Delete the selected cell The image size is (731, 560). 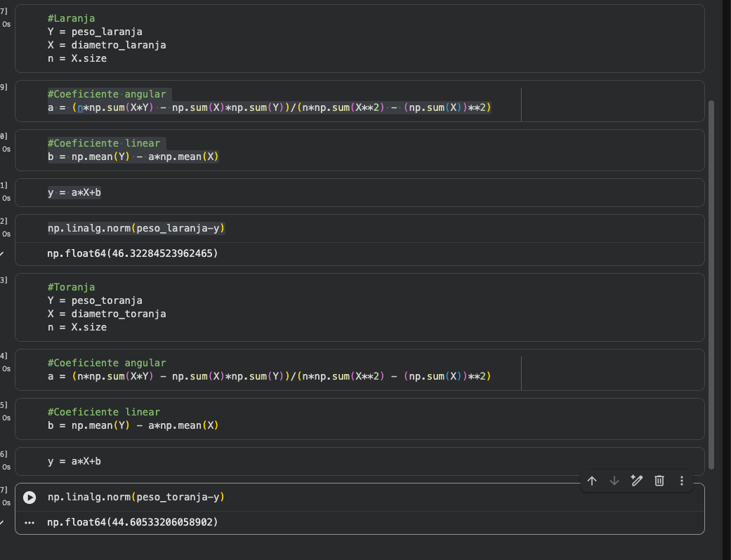[659, 481]
